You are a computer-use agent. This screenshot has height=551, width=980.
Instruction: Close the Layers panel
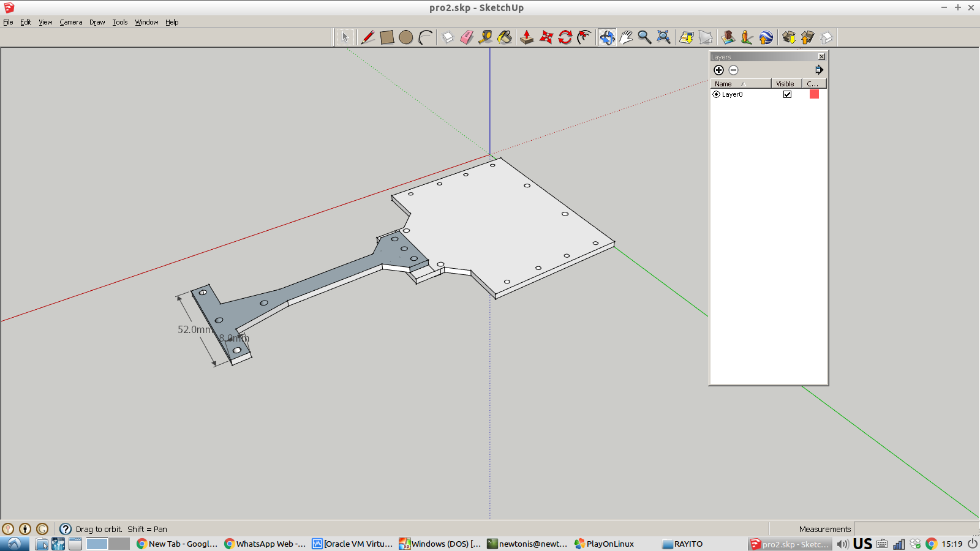pyautogui.click(x=821, y=57)
